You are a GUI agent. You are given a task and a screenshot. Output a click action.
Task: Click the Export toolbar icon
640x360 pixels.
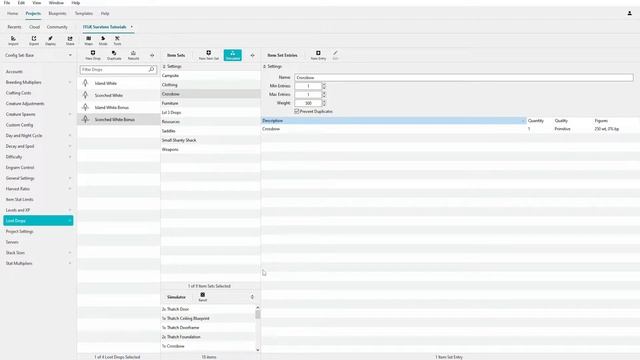tap(34, 40)
